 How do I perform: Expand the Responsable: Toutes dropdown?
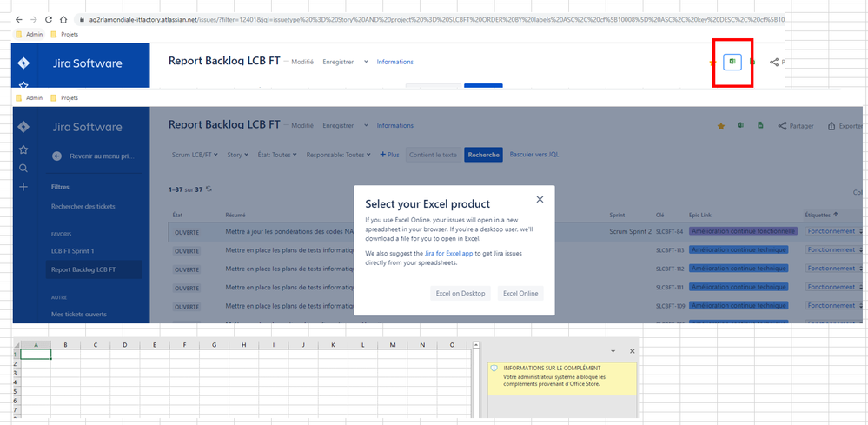pos(339,155)
